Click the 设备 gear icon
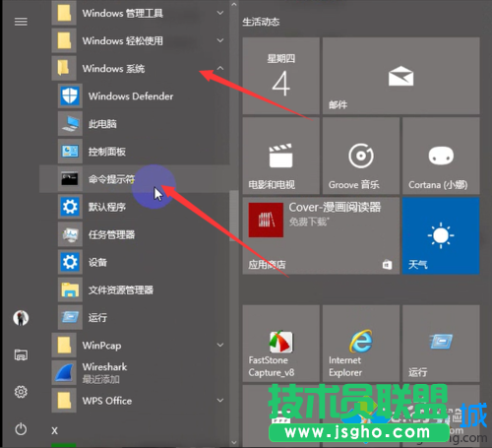 [70, 262]
